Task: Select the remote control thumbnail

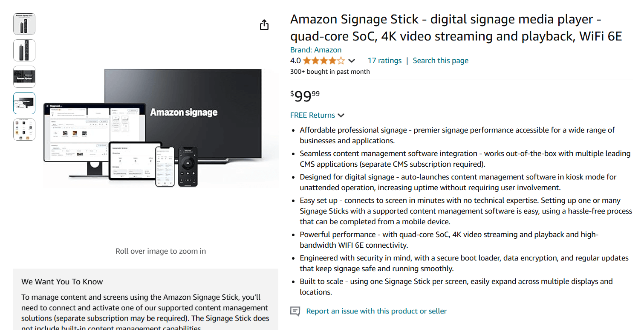Action: click(x=24, y=50)
